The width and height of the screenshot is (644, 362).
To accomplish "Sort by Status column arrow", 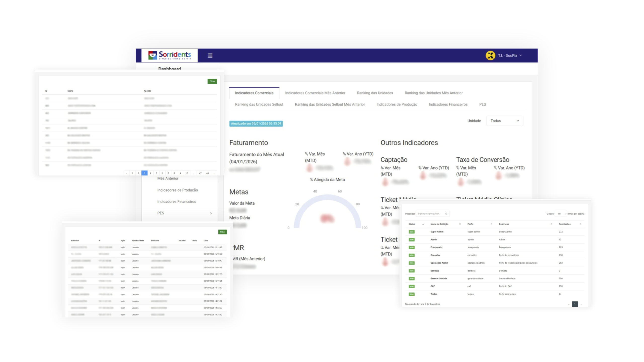I will [423, 224].
